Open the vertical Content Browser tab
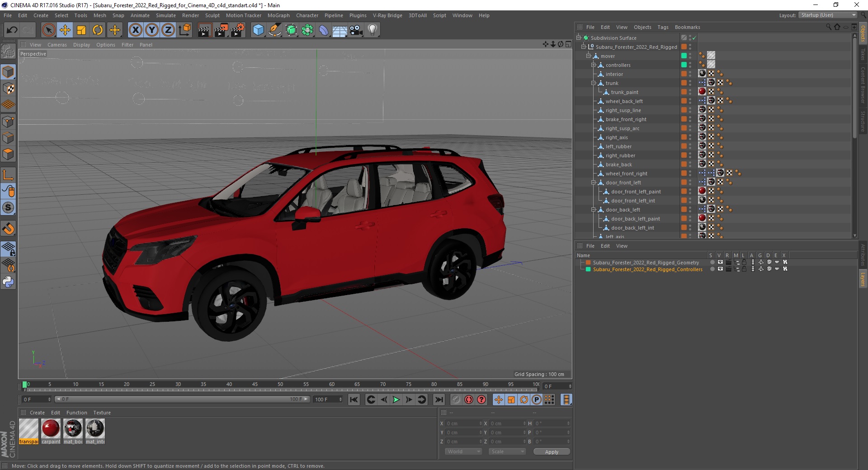The height and width of the screenshot is (470, 868). point(863,85)
